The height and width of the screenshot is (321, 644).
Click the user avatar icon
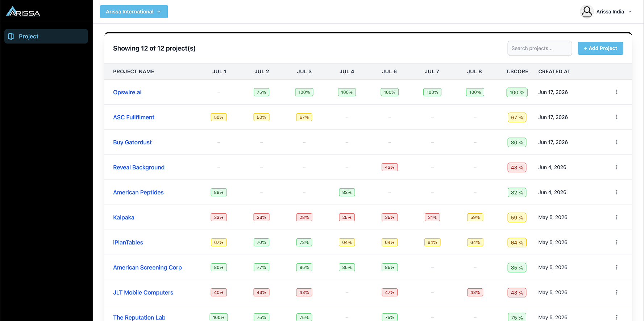[x=587, y=12]
